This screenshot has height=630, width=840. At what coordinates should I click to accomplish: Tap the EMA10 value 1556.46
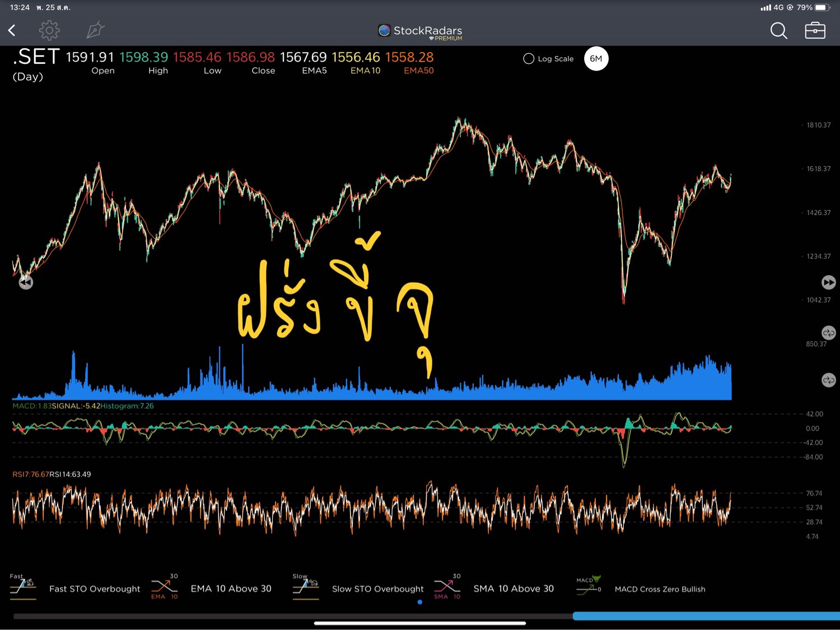coord(356,57)
